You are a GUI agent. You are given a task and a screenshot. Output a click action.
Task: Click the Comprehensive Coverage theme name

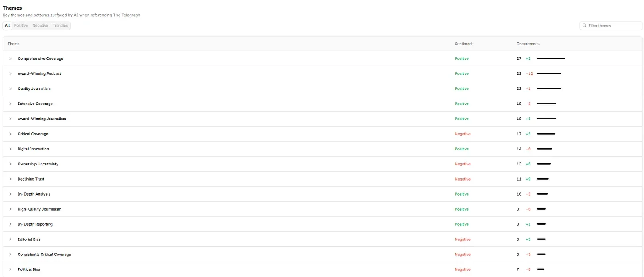tap(40, 58)
